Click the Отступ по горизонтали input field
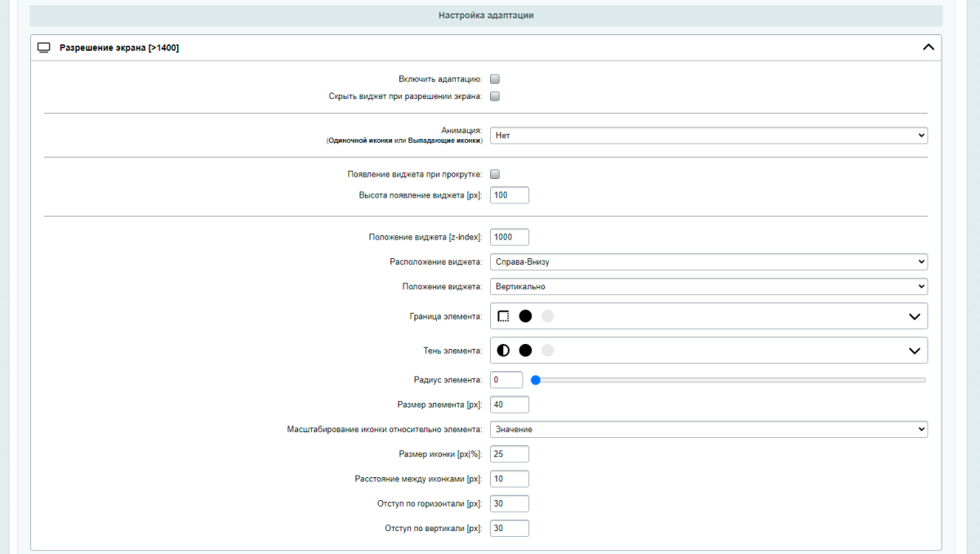The width and height of the screenshot is (980, 554). tap(510, 503)
